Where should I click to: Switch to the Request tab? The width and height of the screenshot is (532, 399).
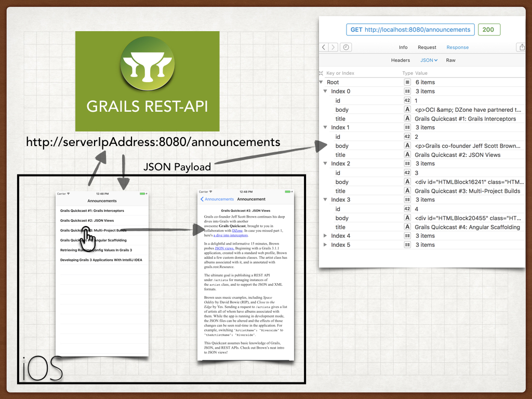[x=427, y=47]
